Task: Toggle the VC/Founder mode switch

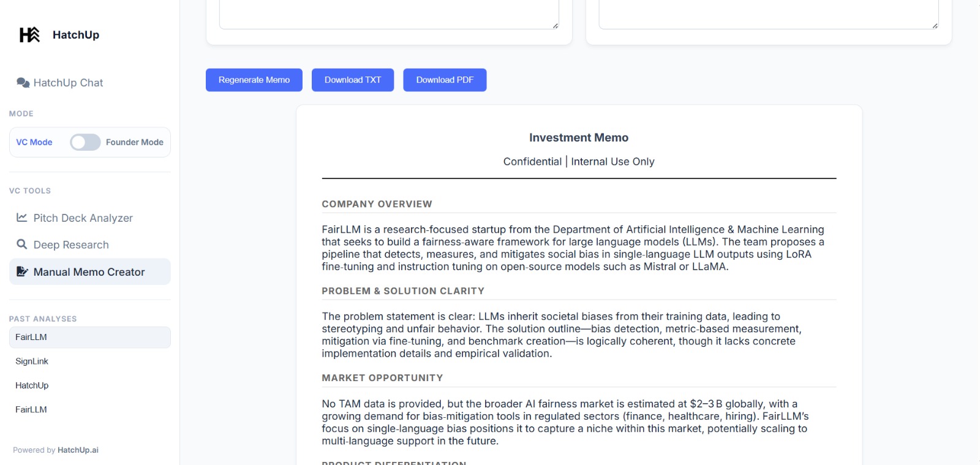Action: pyautogui.click(x=85, y=142)
